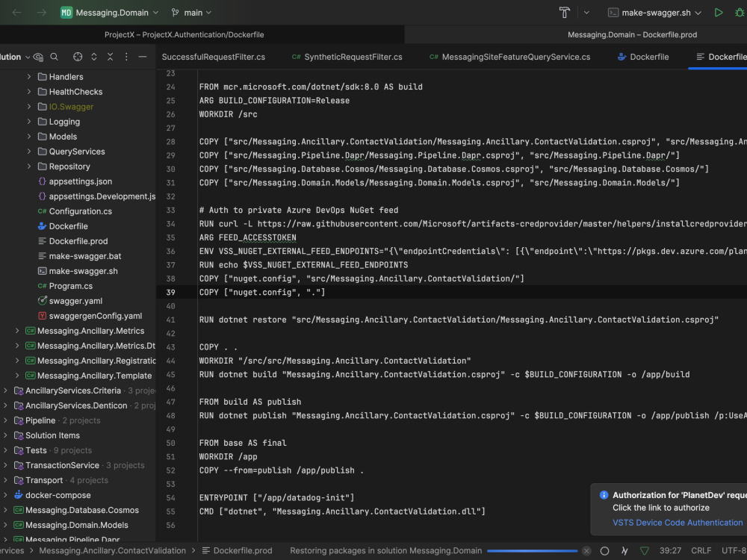This screenshot has width=747, height=560.
Task: Select swagger.yaml file
Action: [x=70, y=301]
